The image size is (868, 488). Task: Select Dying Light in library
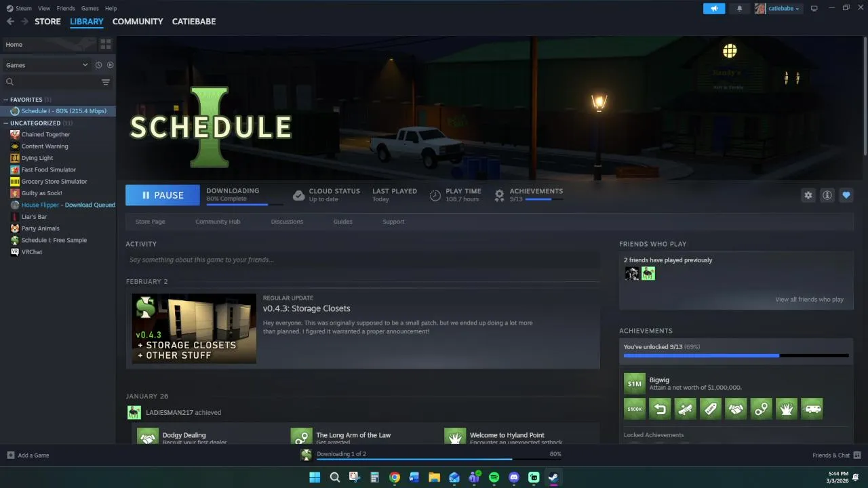37,158
